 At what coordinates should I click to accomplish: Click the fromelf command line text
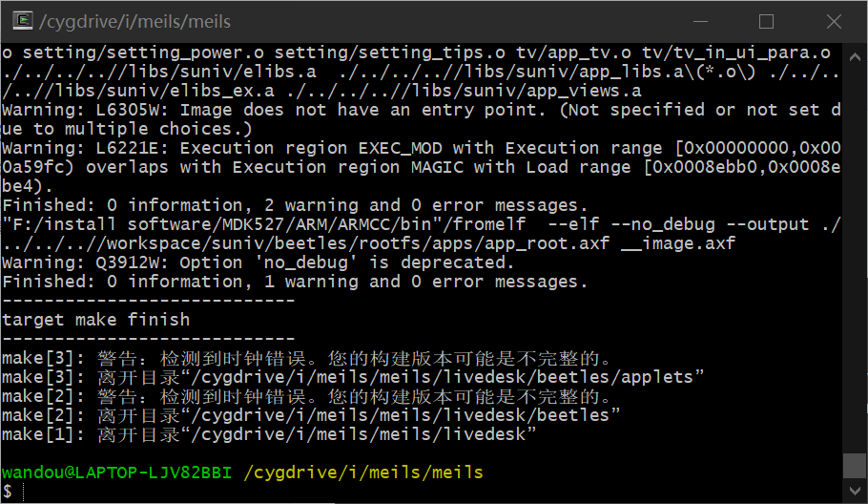pos(421,234)
